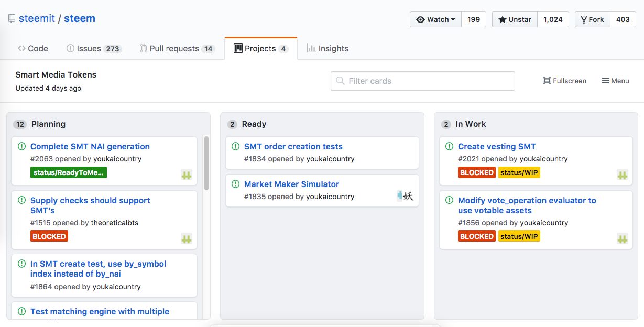Click the red BLOCKED label on Supply checks card
644x327 pixels.
click(49, 236)
